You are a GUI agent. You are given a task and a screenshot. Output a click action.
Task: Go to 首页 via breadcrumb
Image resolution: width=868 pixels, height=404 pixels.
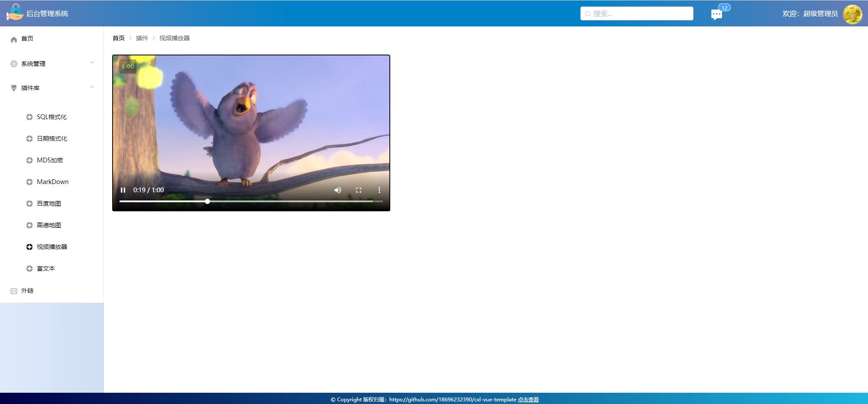tap(119, 38)
